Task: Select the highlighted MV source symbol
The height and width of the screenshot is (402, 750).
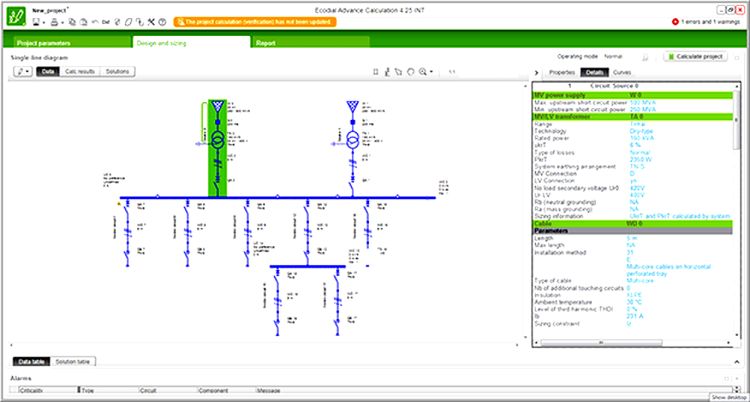Action: click(218, 106)
